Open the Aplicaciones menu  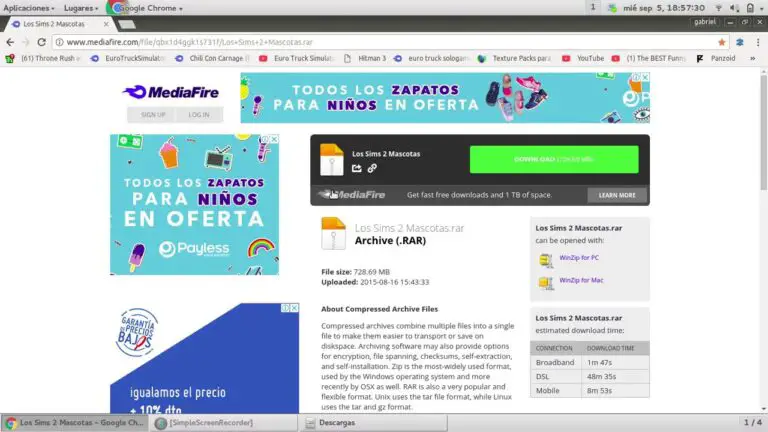pyautogui.click(x=29, y=8)
